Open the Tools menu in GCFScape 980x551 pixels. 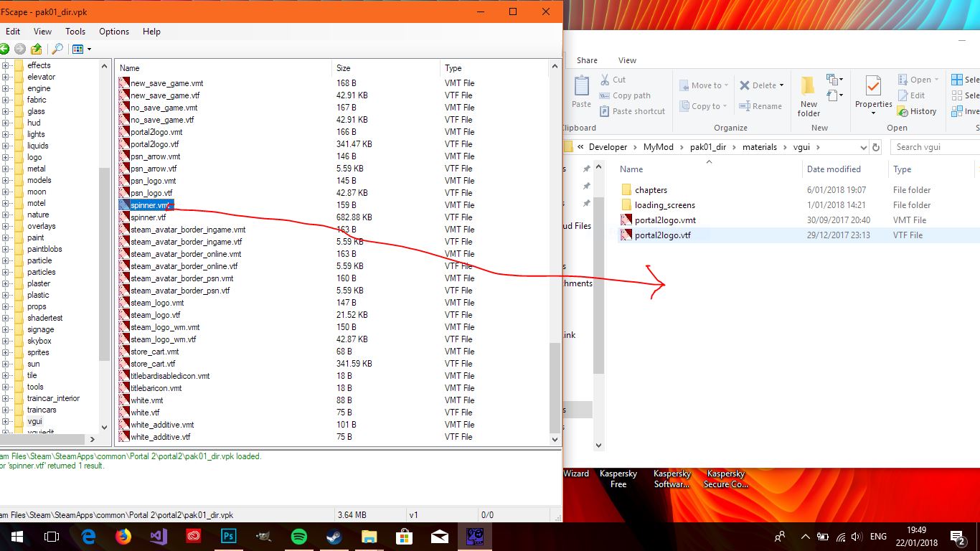[75, 32]
